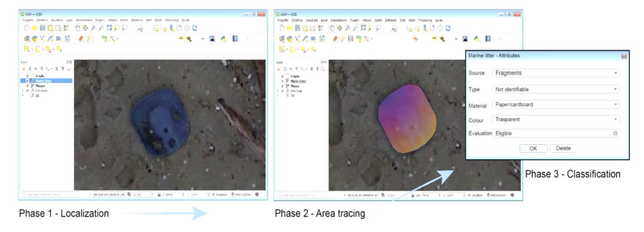This screenshot has width=644, height=232.
Task: Toggle Mappa layer checkbox in left window
Action: [28, 86]
